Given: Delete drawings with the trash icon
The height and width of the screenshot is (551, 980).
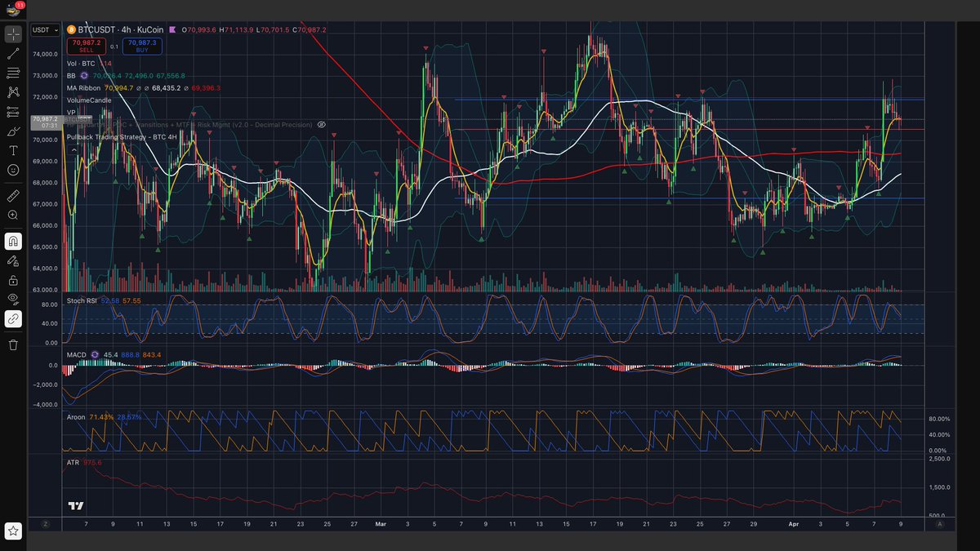Looking at the screenshot, I should pos(13,345).
